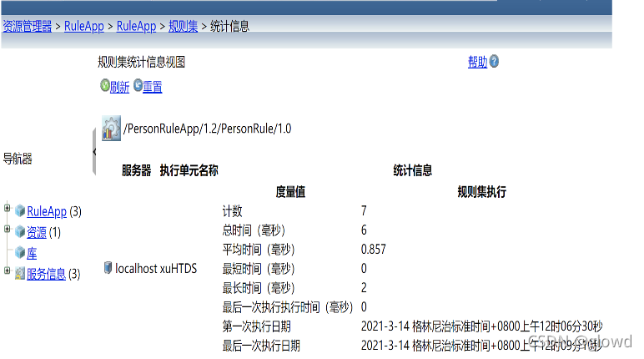The image size is (644, 359).
Task: Click the 执行单元名称 column header
Action: pyautogui.click(x=189, y=170)
